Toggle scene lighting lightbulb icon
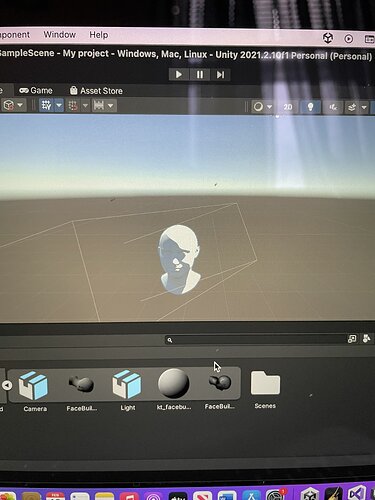Viewport: 375px width, 500px height. pos(310,107)
